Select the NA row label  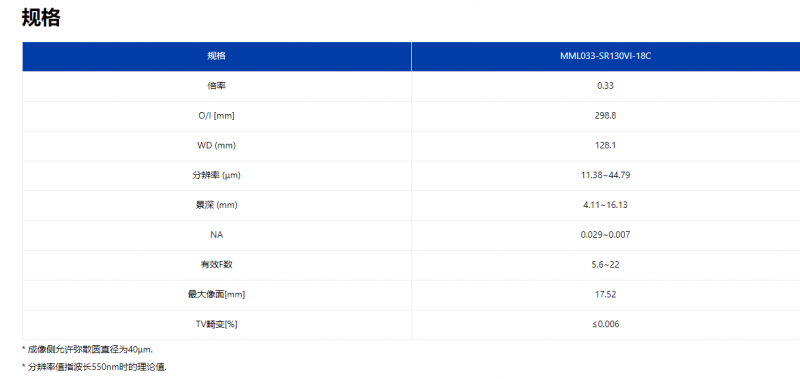(x=216, y=235)
